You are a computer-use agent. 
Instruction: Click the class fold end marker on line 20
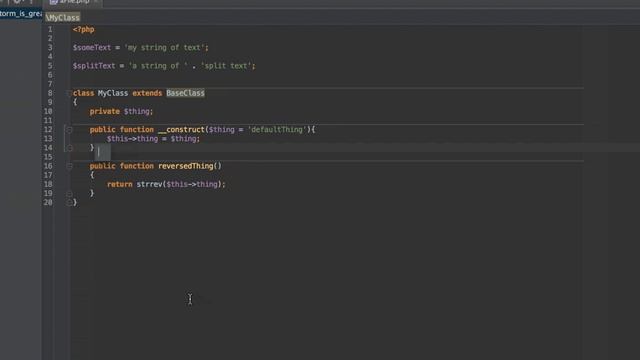[x=69, y=202]
